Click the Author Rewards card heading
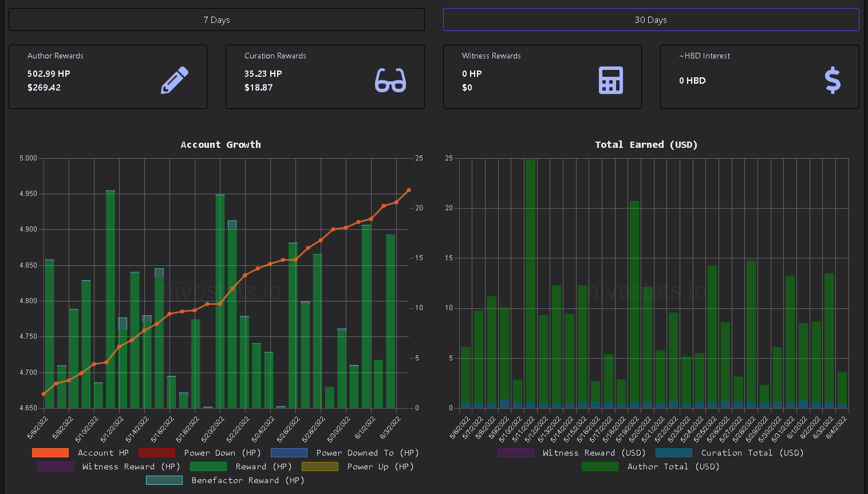868x494 pixels. coord(56,56)
